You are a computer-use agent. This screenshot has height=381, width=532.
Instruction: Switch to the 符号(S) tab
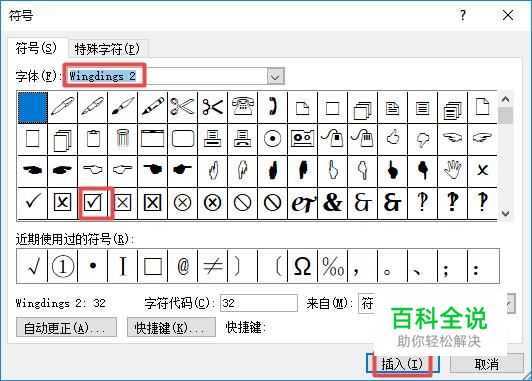(x=36, y=48)
